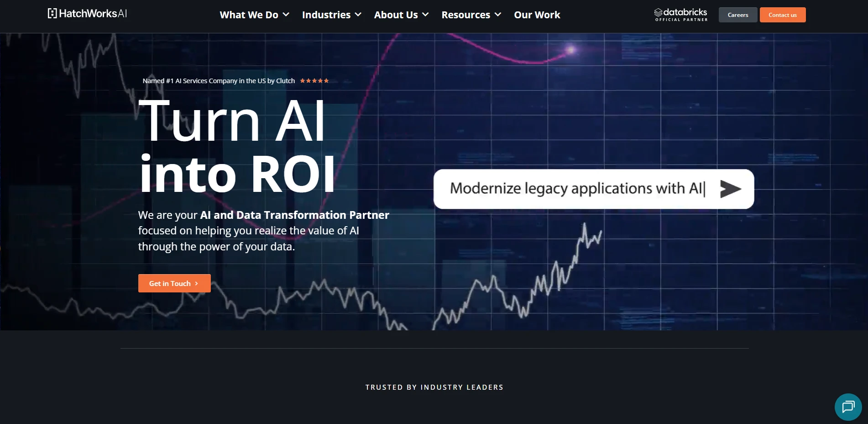Click the HatchWorksAI logo
The width and height of the screenshot is (868, 424).
87,14
